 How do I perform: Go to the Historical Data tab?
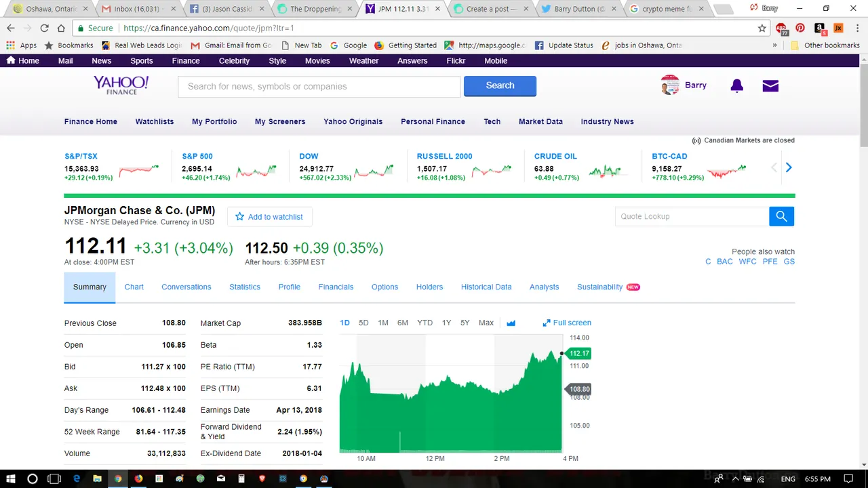pos(486,287)
